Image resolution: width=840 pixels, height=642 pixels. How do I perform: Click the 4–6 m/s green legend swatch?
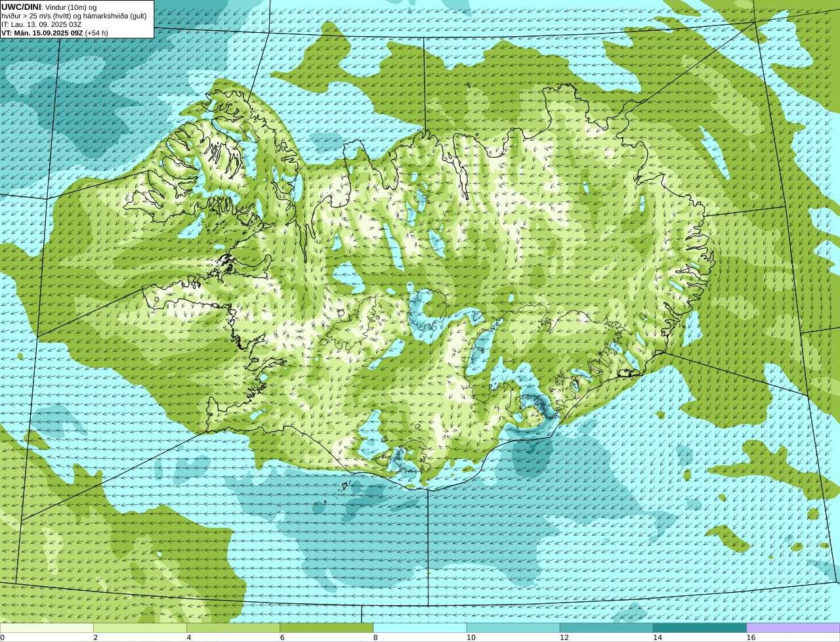pos(233,628)
